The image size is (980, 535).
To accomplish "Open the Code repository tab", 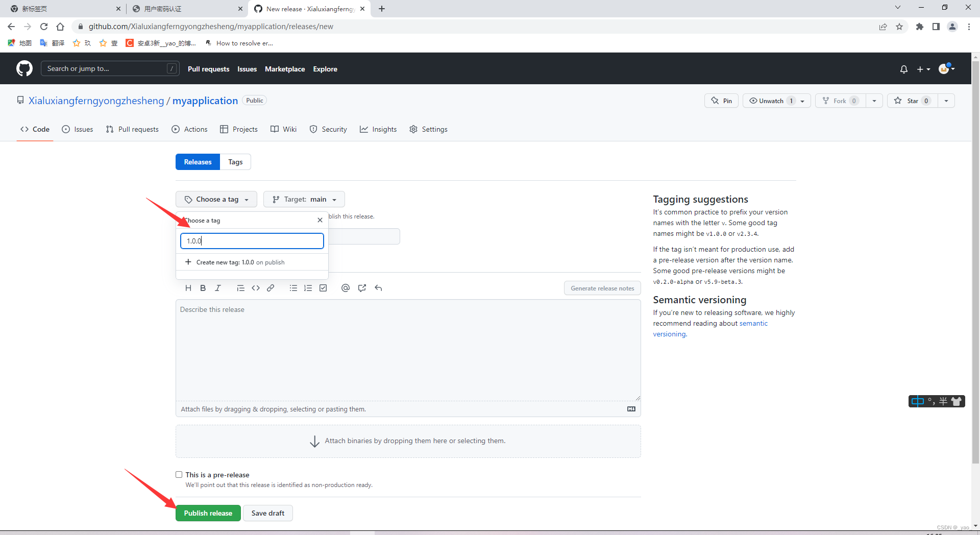I will click(x=35, y=129).
